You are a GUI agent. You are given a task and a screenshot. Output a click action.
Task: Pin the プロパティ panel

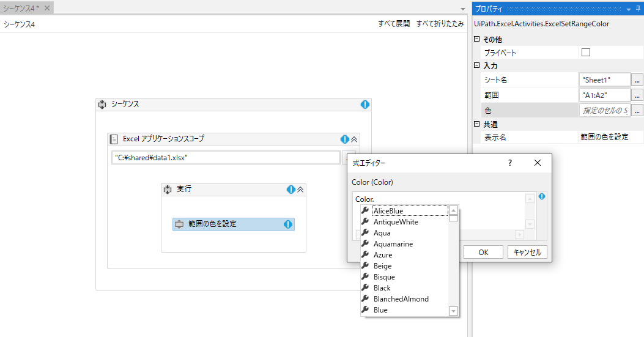tap(638, 9)
